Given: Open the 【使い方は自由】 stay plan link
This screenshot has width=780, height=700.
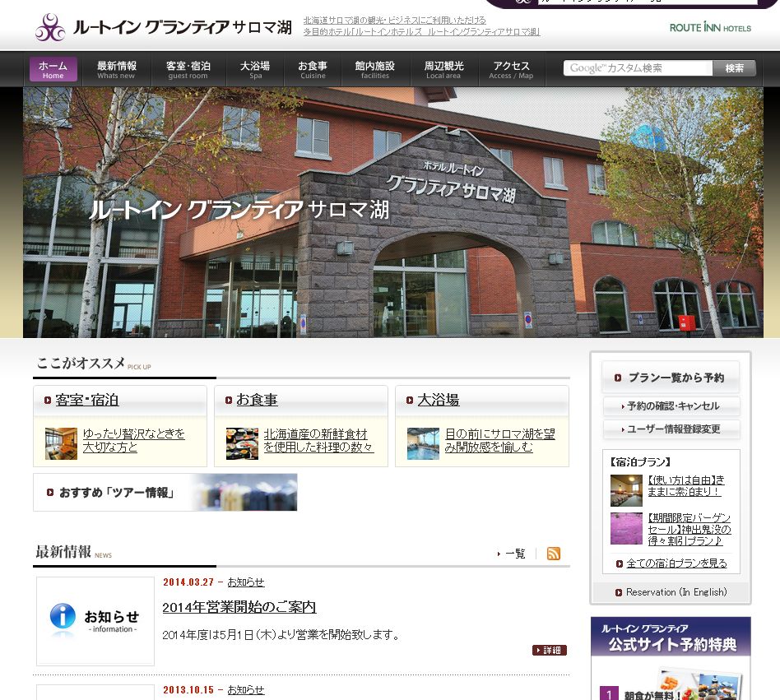Looking at the screenshot, I should [686, 486].
